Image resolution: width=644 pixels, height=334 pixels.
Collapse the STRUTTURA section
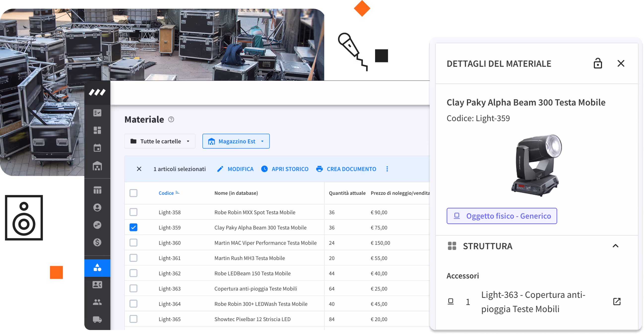[615, 246]
